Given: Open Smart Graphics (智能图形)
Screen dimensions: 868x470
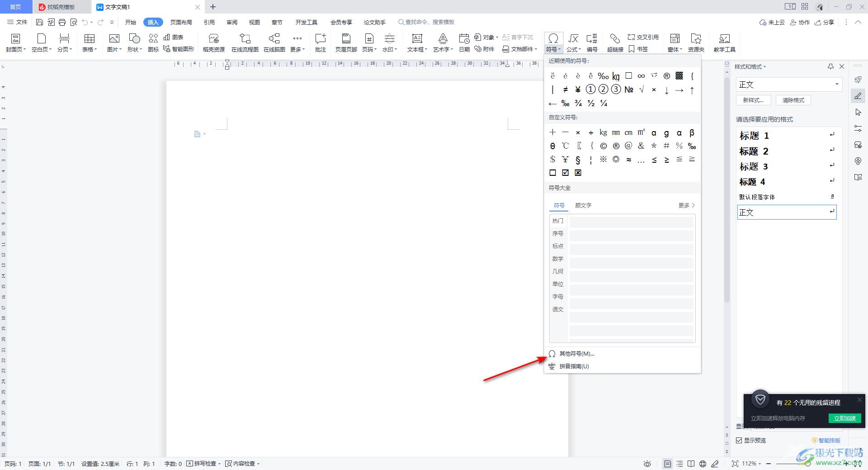Looking at the screenshot, I should pos(179,49).
